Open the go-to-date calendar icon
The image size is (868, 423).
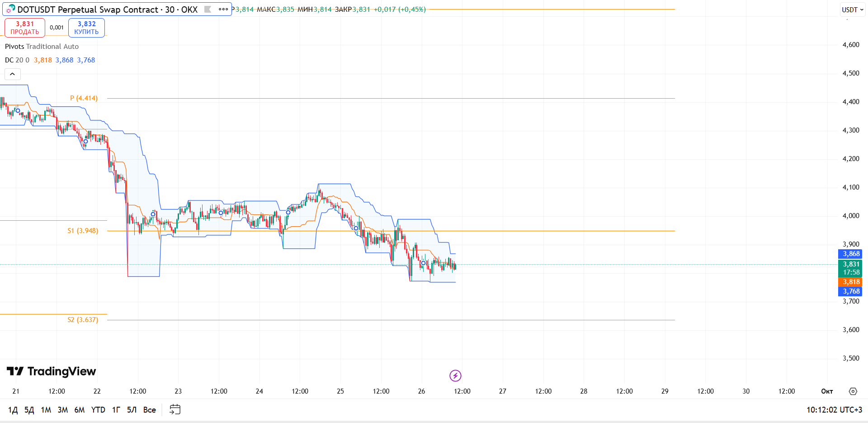175,409
